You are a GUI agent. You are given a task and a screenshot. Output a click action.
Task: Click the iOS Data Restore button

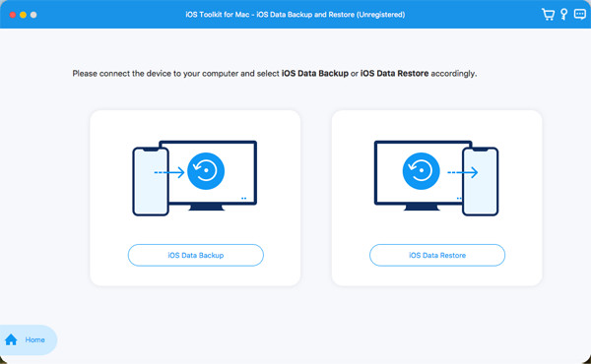point(437,255)
